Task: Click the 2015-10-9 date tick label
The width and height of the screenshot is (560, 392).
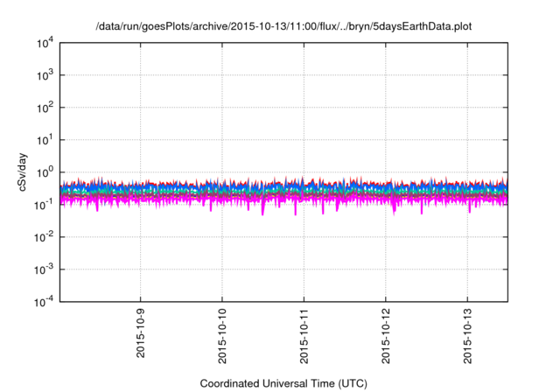Action: [x=140, y=332]
